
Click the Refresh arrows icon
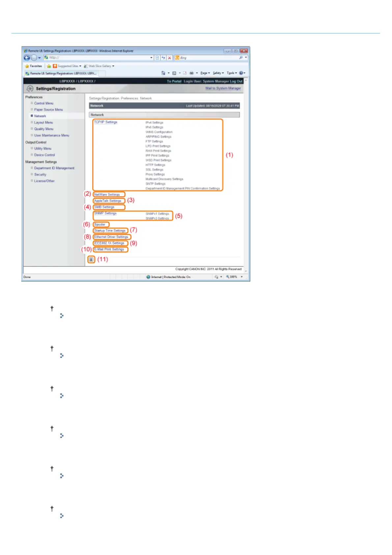[163, 58]
